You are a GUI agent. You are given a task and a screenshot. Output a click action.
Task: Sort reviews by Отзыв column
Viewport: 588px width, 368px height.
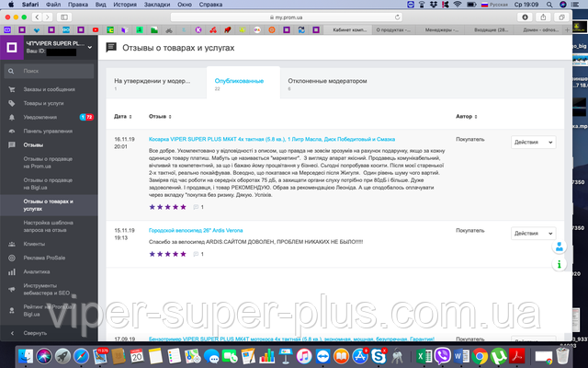[x=160, y=117]
